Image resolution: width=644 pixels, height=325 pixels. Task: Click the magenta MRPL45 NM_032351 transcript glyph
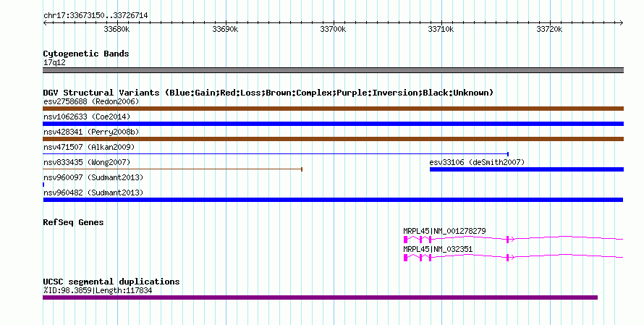pos(514,257)
